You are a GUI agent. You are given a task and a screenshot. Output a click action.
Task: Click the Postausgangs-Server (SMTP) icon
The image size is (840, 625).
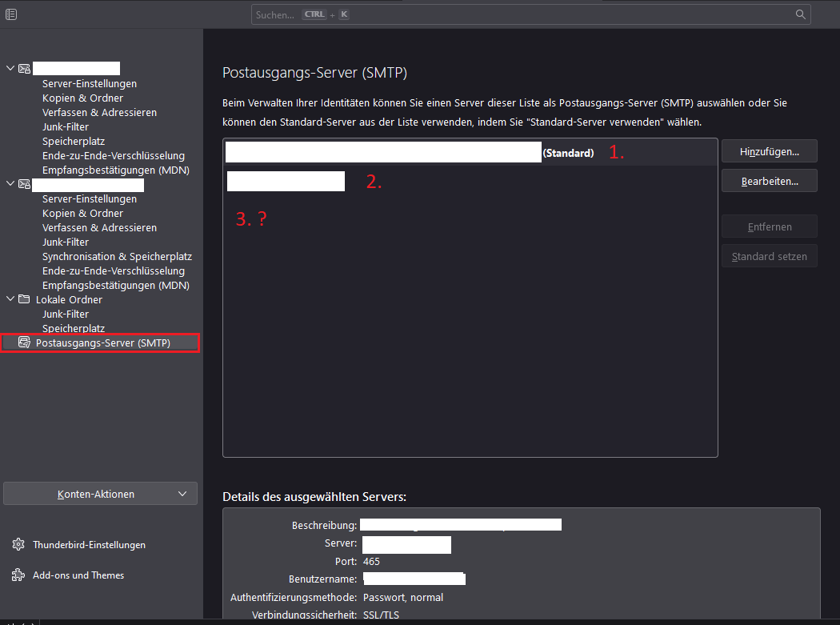pyautogui.click(x=24, y=343)
